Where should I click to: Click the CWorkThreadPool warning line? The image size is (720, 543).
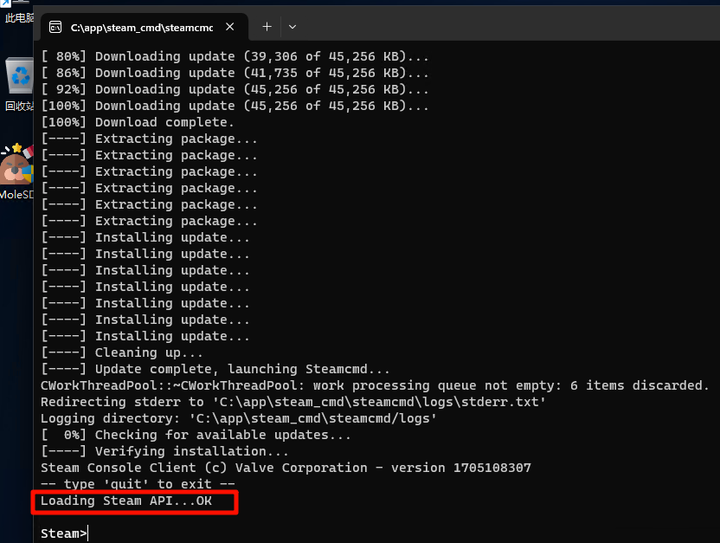375,386
